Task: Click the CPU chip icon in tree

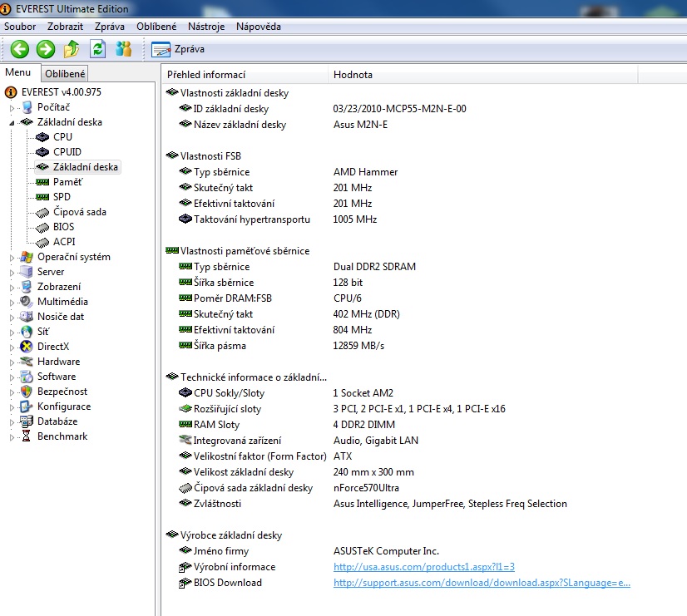Action: pos(42,137)
